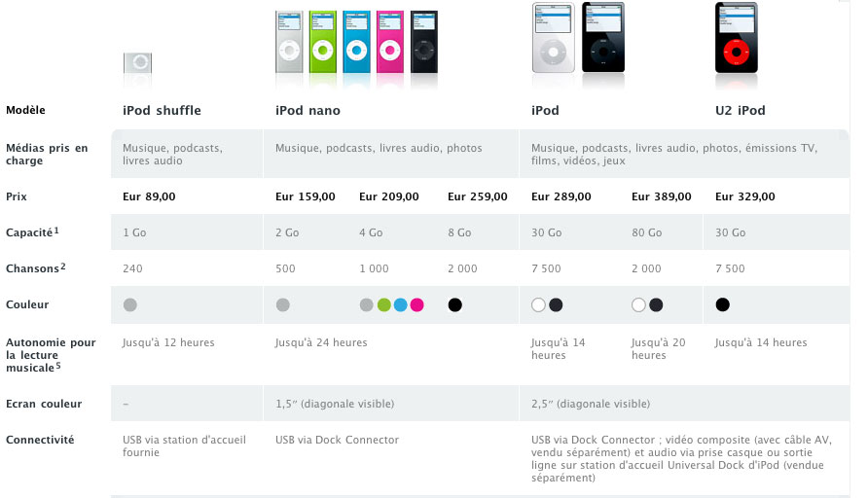Viewport: 868px width, 498px height.
Task: Choose the black dot for 8 Go nano
Action: click(x=455, y=304)
